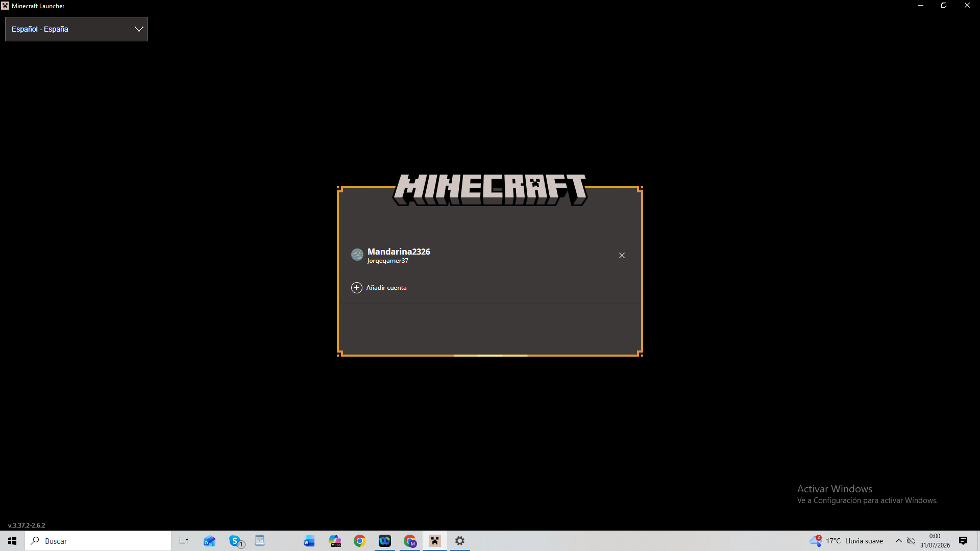Open the weather widget showing 17°C Lluvia suave
Image resolution: width=980 pixels, height=551 pixels.
click(846, 541)
